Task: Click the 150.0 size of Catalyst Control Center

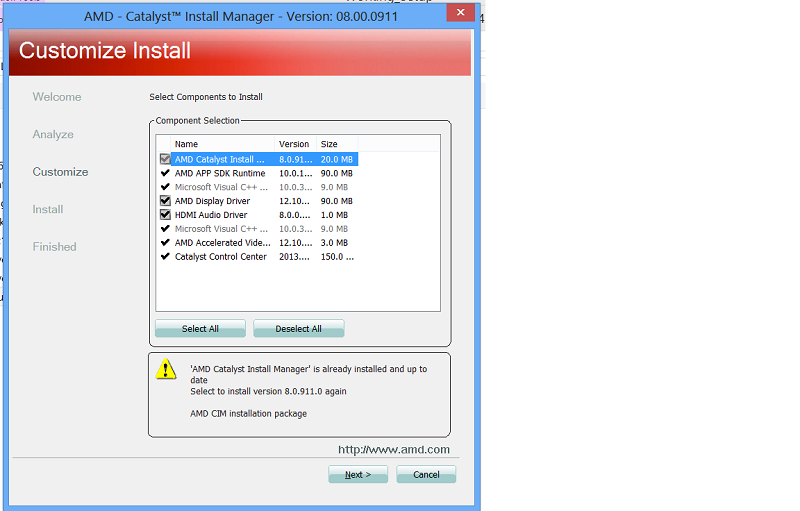Action: coord(337,257)
